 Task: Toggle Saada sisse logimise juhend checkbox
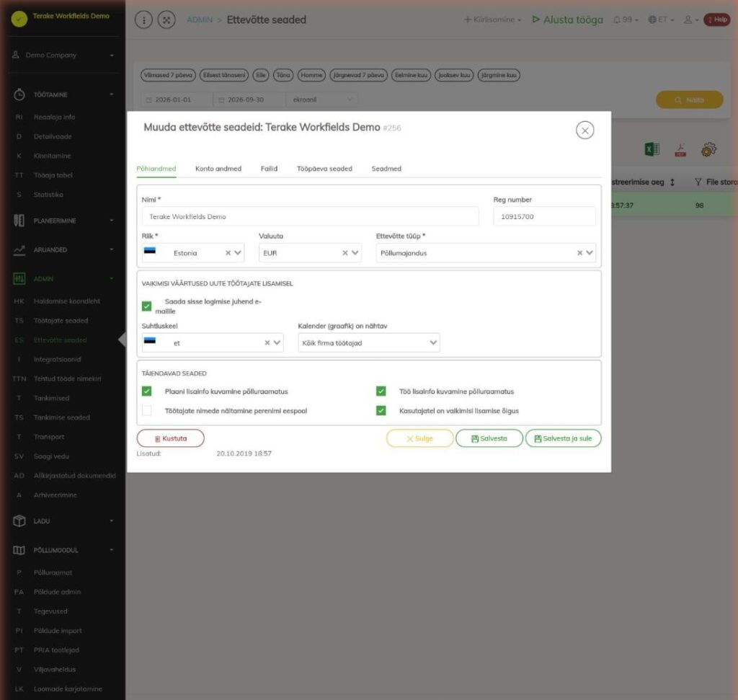pos(147,306)
